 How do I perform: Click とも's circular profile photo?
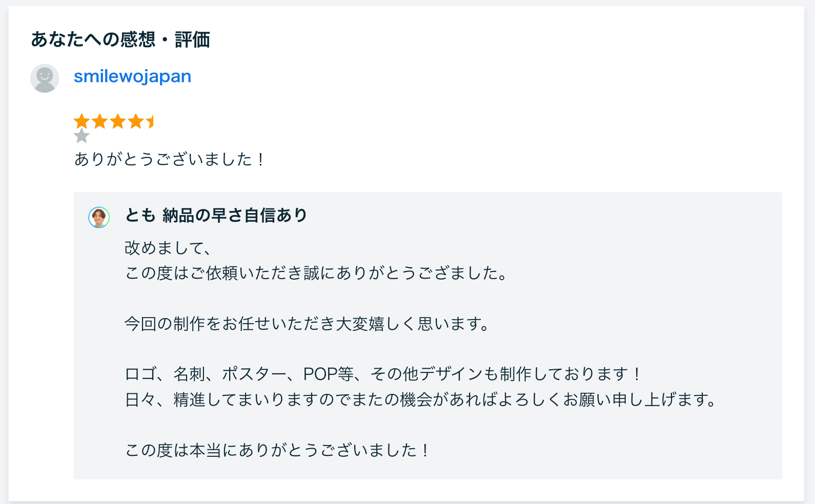click(x=99, y=217)
